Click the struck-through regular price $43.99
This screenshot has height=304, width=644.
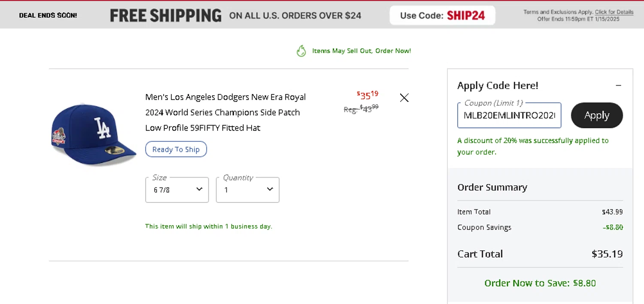click(361, 108)
